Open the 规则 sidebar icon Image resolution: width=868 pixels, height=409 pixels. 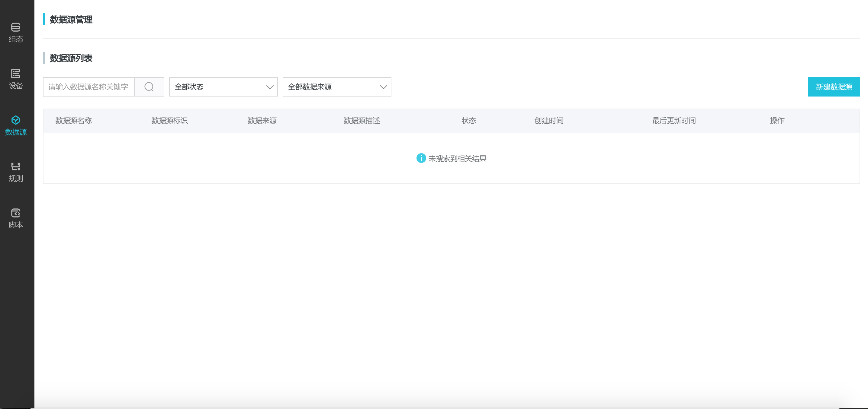[x=15, y=166]
